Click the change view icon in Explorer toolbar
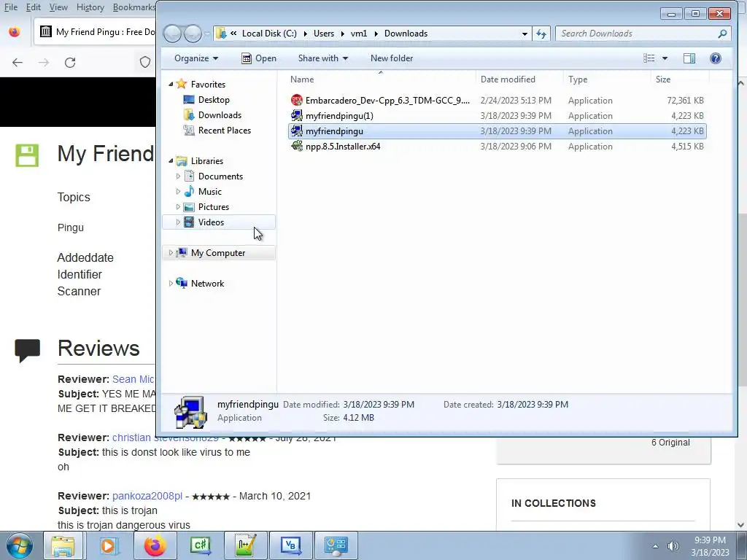Screen dimensions: 747x560 [x=649, y=58]
